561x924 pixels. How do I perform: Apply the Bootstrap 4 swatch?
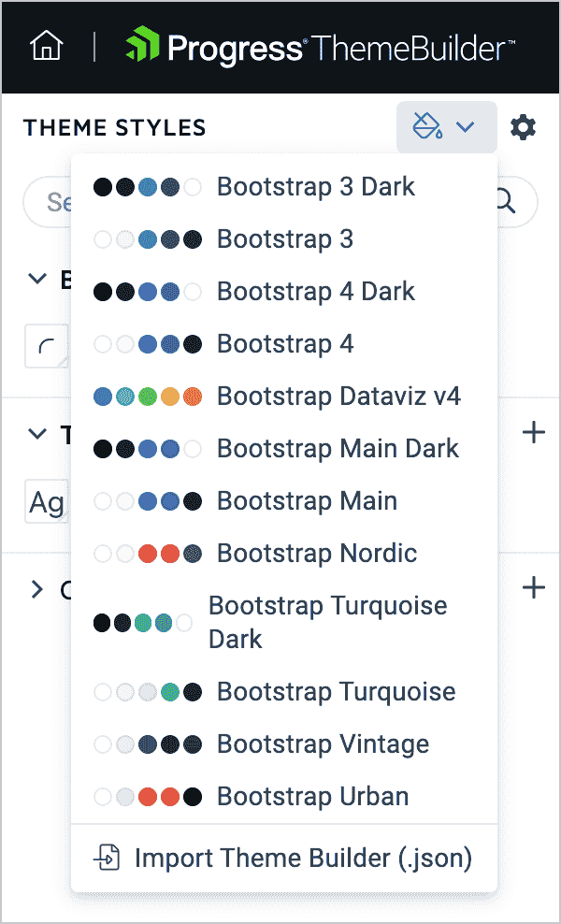284,344
